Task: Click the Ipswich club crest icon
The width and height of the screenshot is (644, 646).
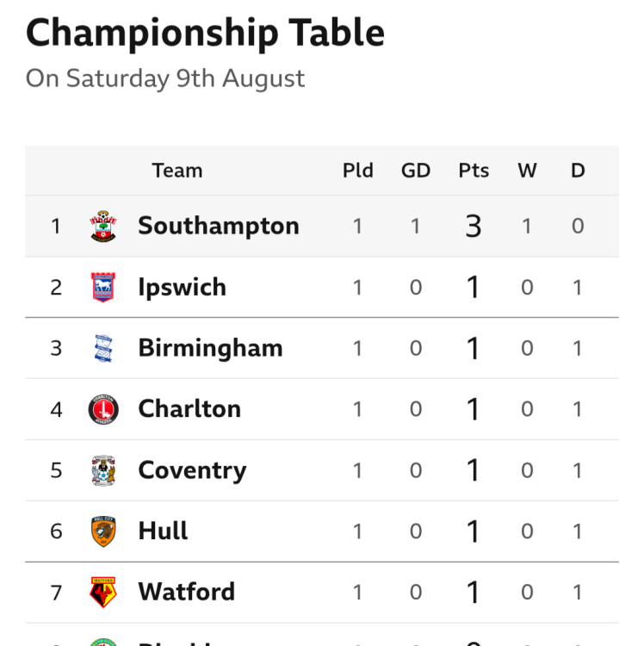Action: [103, 287]
